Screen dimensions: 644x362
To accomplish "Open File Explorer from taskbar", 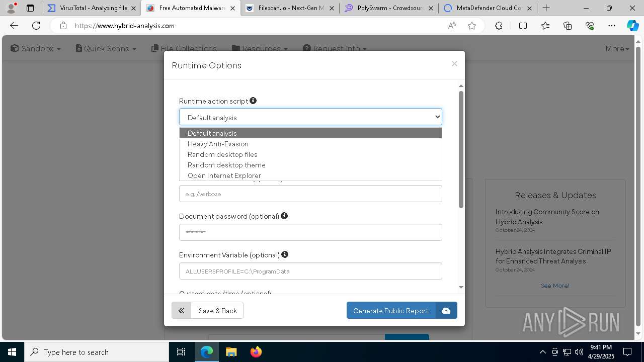I will point(231,352).
